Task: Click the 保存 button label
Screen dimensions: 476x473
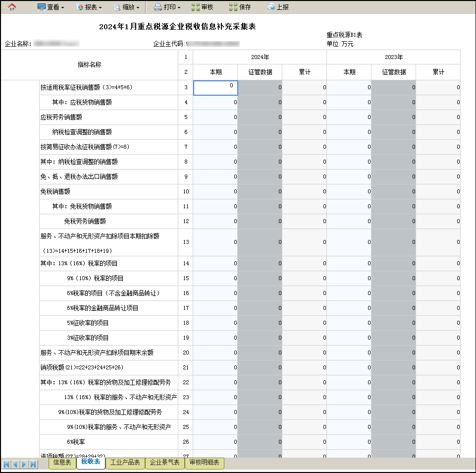Action: point(245,7)
